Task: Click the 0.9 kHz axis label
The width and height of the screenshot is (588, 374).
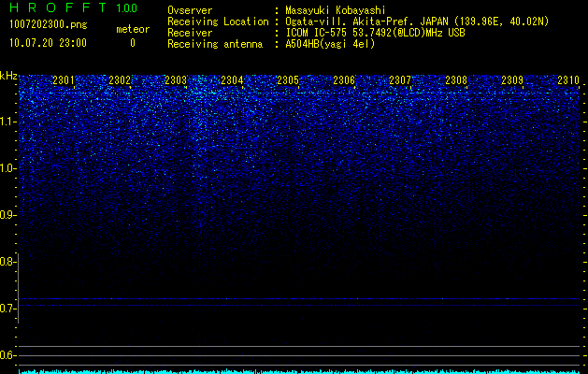Action: (7, 215)
